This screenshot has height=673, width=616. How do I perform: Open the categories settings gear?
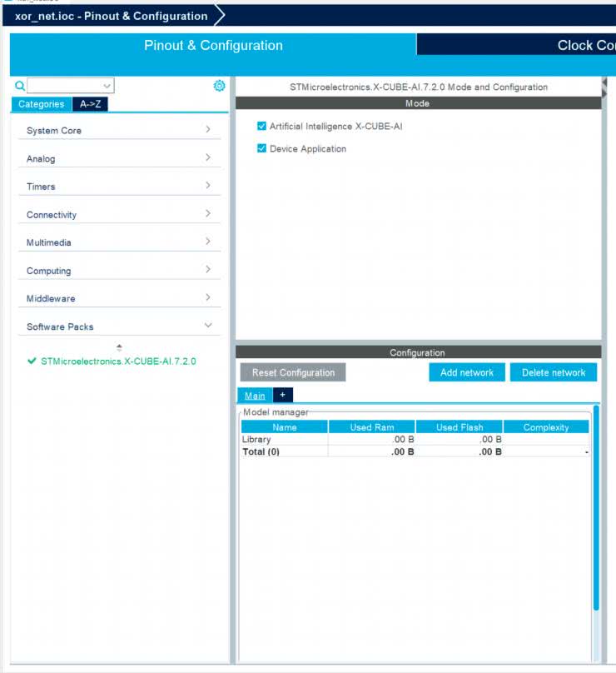pos(219,86)
